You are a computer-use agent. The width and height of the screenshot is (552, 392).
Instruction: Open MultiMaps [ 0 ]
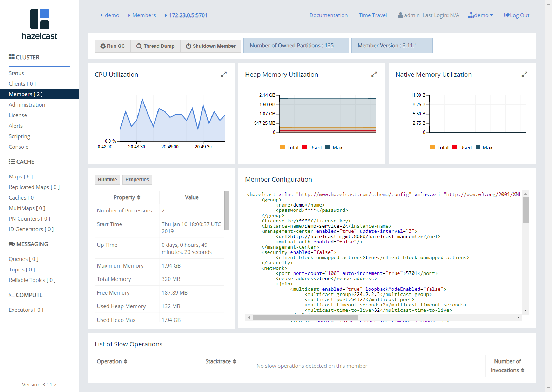click(27, 208)
